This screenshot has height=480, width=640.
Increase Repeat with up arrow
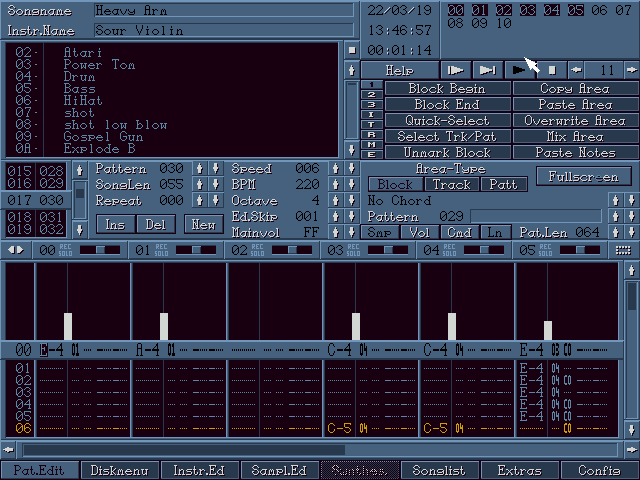[x=200, y=200]
